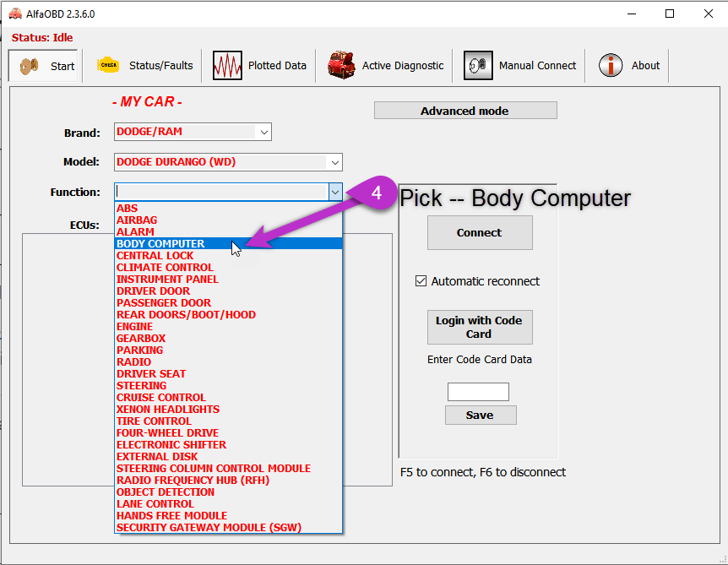The height and width of the screenshot is (565, 728).
Task: Pick ENGINE option in the list
Action: pyautogui.click(x=228, y=326)
